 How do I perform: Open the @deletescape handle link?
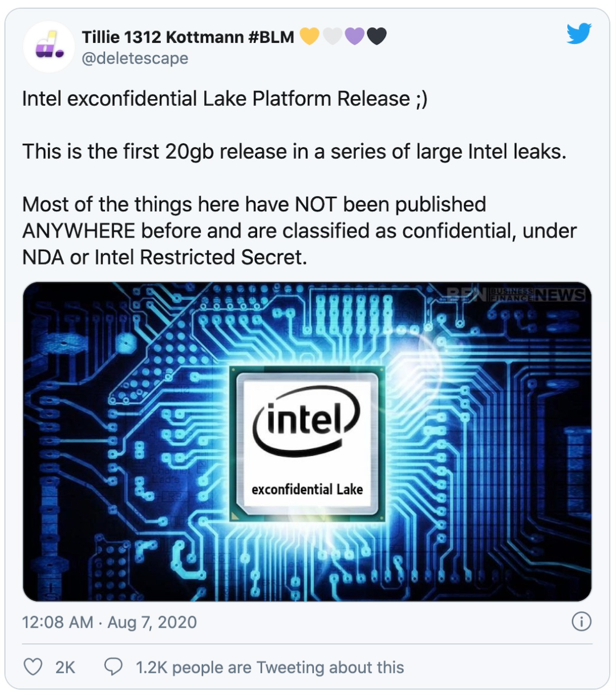(135, 58)
